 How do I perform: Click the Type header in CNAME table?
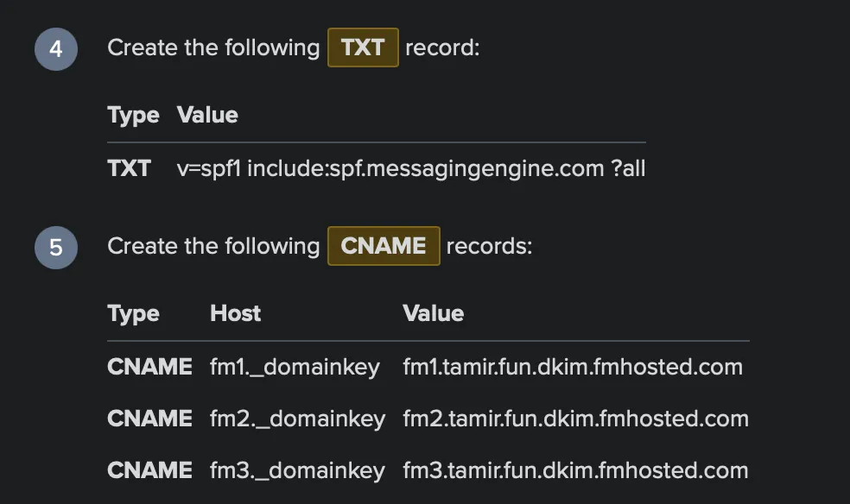133,314
